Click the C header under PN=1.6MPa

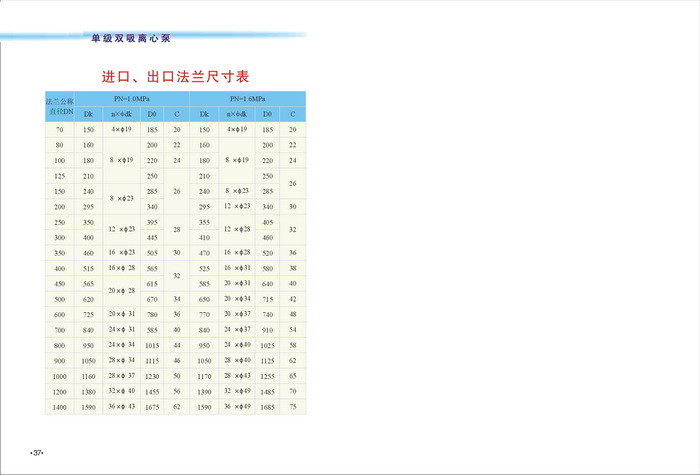pos(292,115)
